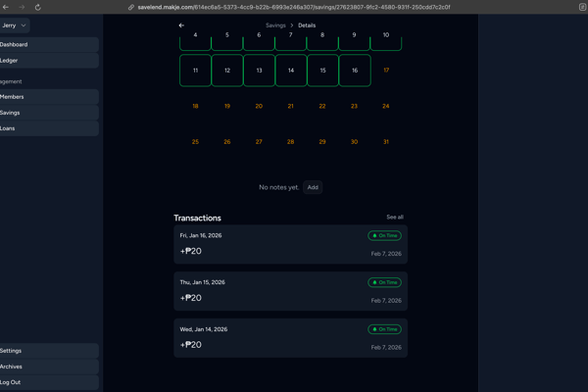Click the Add note button
Image resolution: width=588 pixels, height=392 pixels.
point(313,187)
